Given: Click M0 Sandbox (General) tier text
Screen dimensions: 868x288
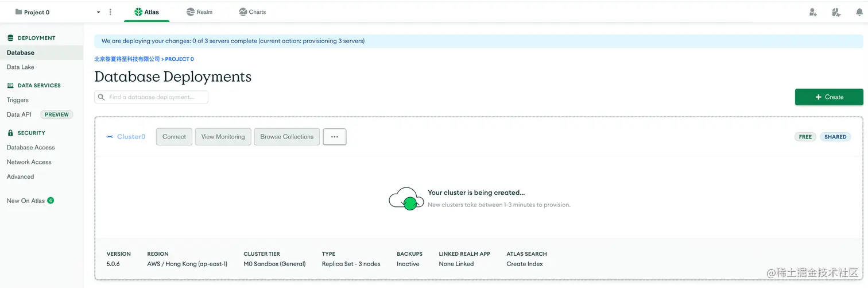Looking at the screenshot, I should (x=274, y=264).
